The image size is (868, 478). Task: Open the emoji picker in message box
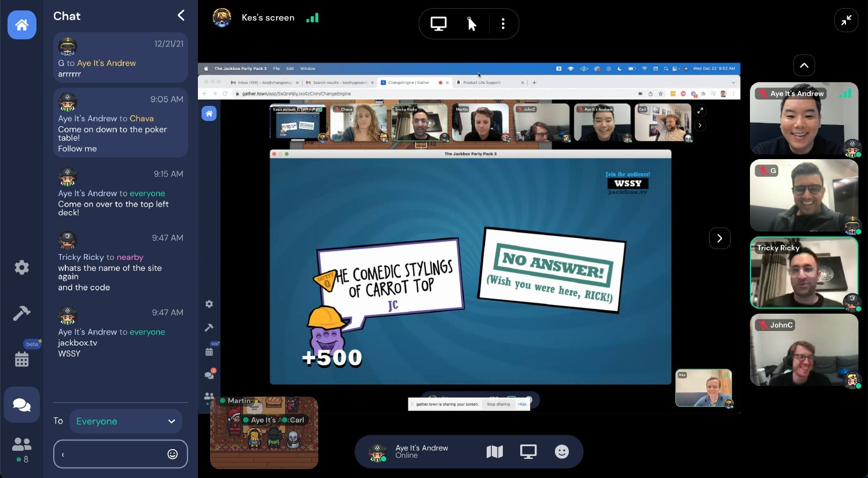172,454
